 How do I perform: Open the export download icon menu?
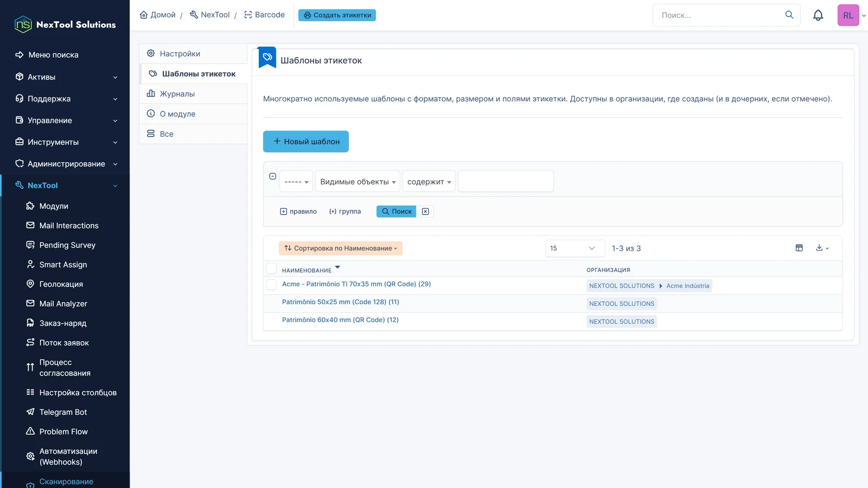tap(822, 248)
